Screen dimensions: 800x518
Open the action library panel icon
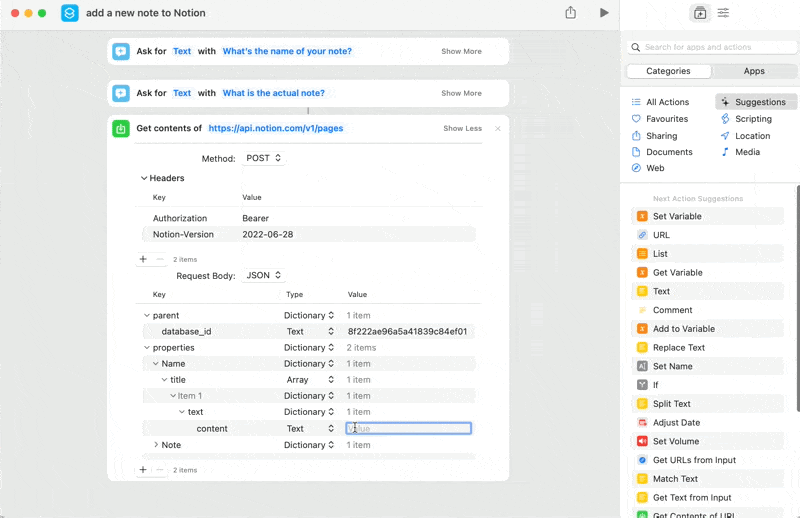click(x=700, y=13)
